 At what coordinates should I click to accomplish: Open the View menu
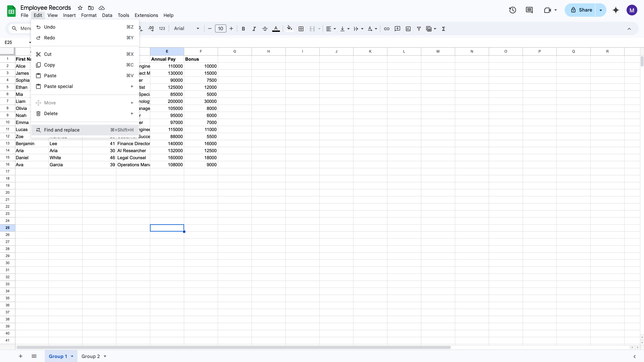click(x=52, y=15)
